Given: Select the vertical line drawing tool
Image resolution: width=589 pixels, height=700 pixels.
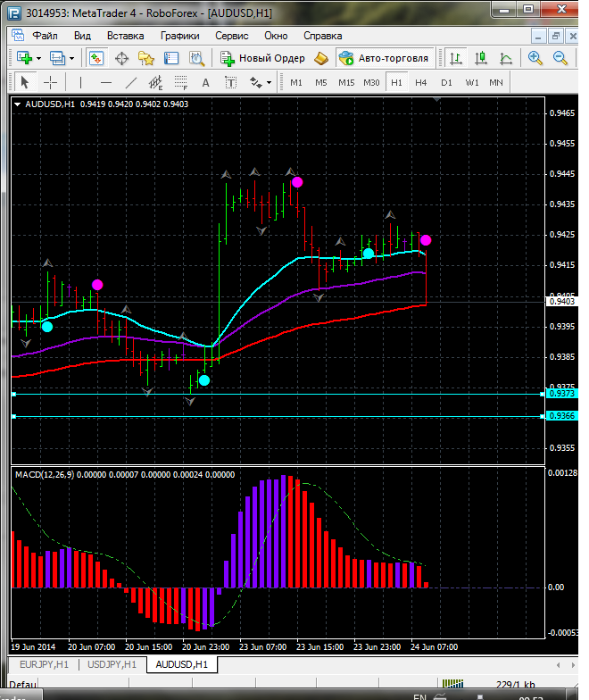Looking at the screenshot, I should click(81, 82).
